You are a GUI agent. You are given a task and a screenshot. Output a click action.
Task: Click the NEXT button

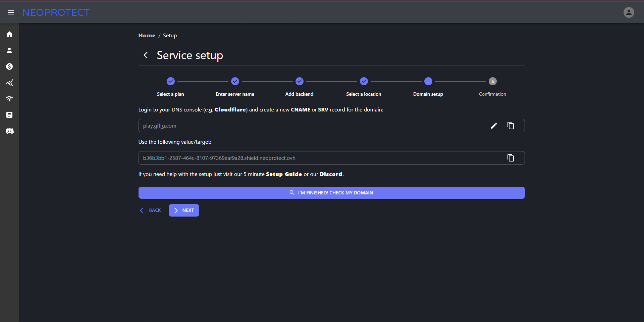pyautogui.click(x=184, y=210)
